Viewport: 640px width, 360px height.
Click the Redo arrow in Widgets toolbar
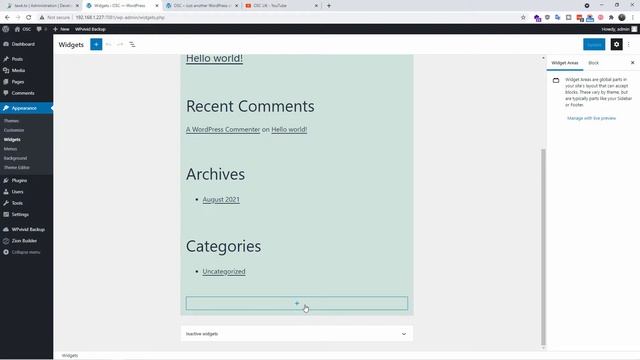coord(120,44)
